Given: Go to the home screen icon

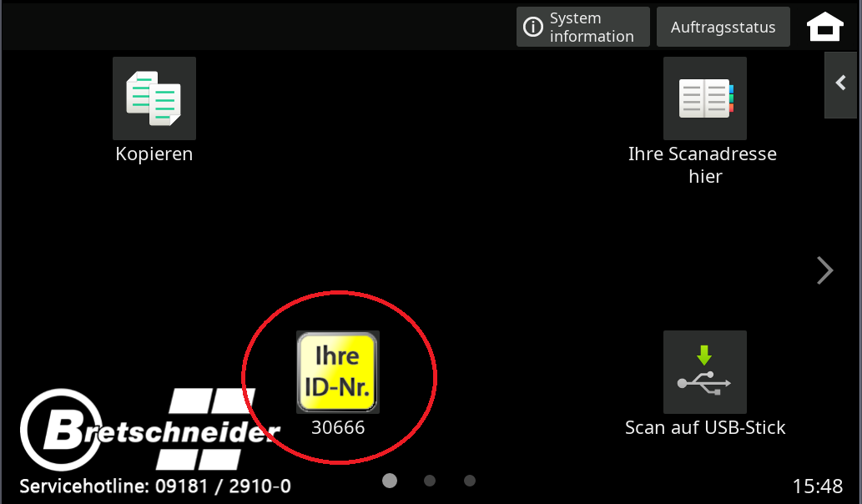Looking at the screenshot, I should (824, 28).
